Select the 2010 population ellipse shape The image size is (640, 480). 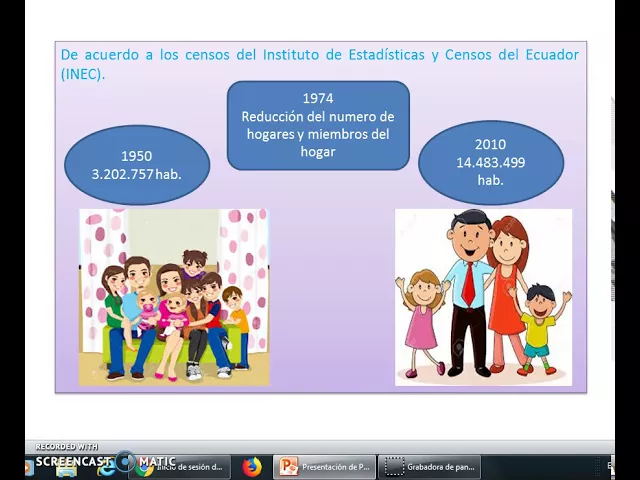click(491, 162)
